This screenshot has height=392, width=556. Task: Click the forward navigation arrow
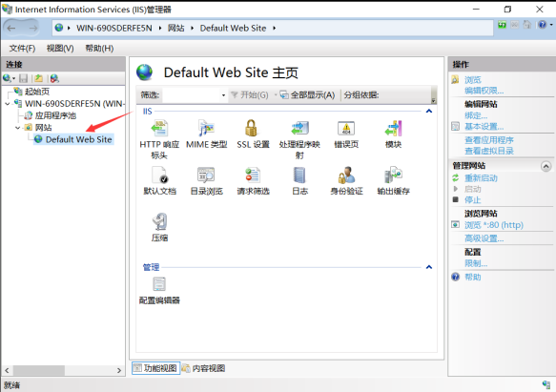33,28
